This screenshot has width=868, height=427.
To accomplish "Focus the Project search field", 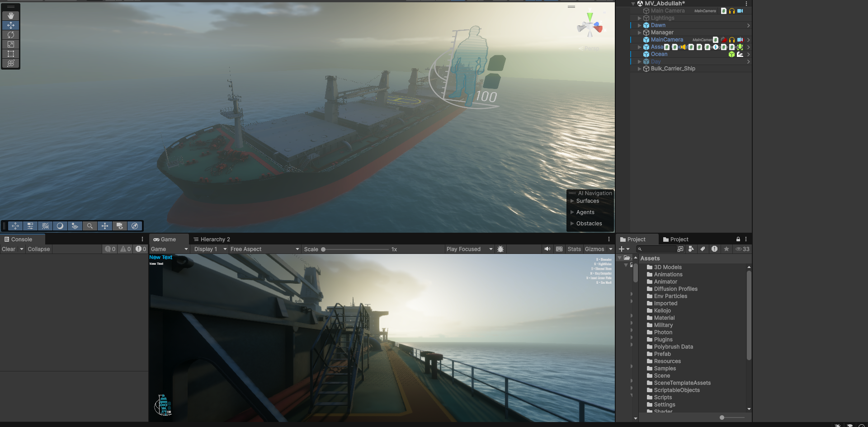I will point(656,249).
